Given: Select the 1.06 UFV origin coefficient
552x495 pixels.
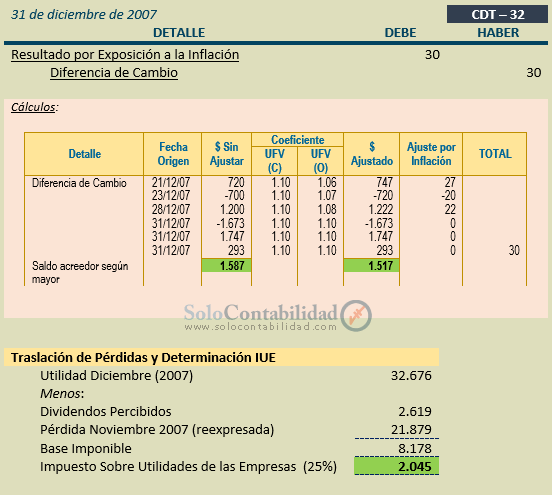Looking at the screenshot, I should (x=327, y=182).
